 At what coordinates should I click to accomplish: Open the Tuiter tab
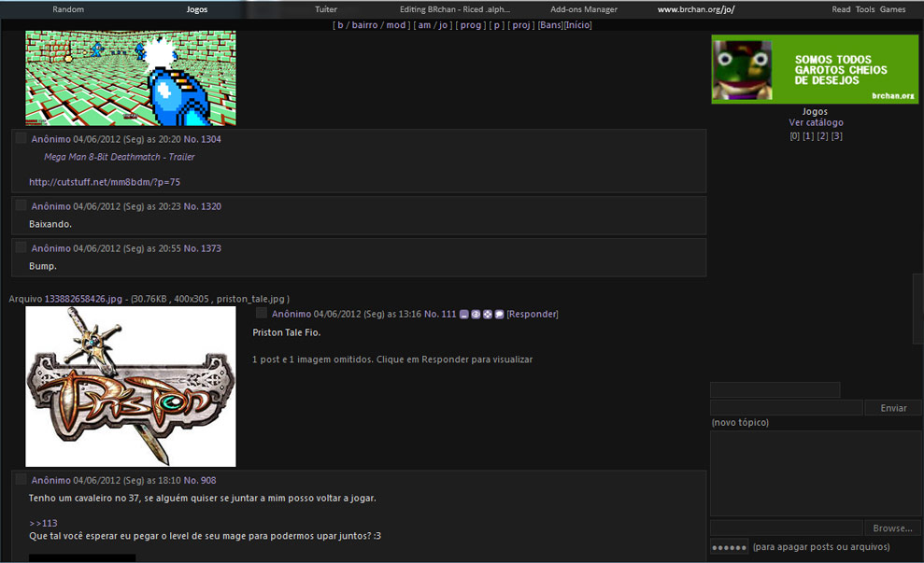click(326, 9)
